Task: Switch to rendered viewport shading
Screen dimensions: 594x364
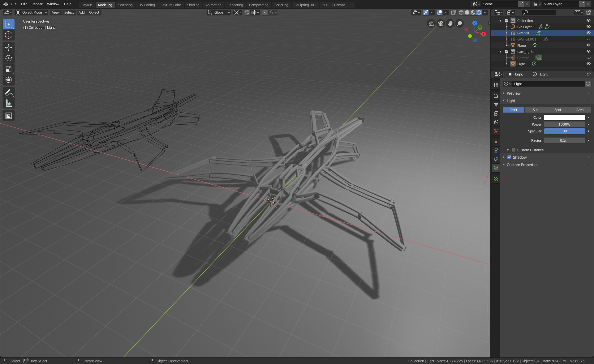Action: click(x=479, y=12)
